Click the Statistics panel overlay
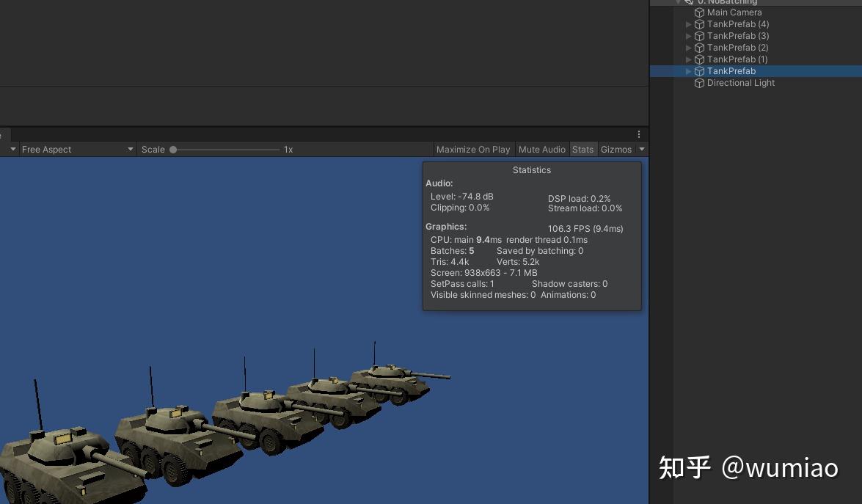862x504 pixels. click(532, 235)
